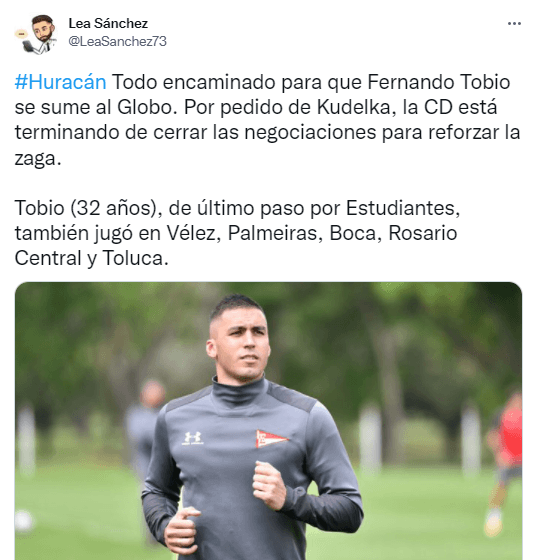Click the word "Kudelka" in the tweet text
The height and width of the screenshot is (560, 536).
coord(357,107)
